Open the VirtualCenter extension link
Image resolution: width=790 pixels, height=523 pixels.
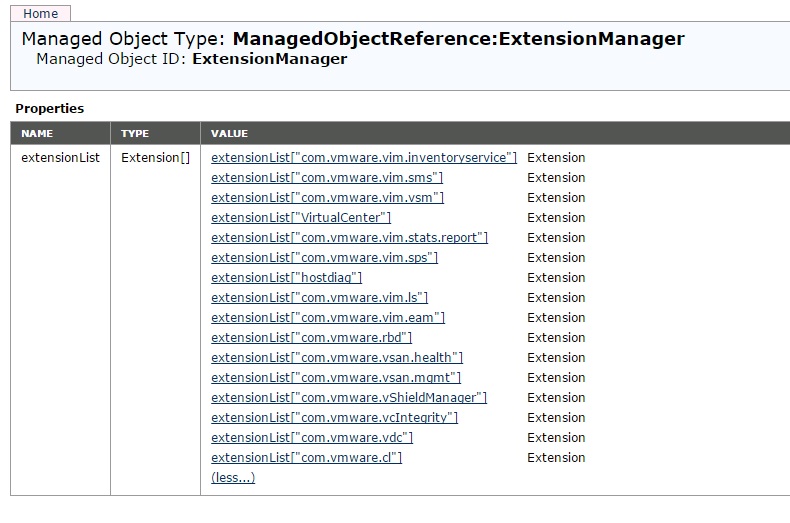click(x=301, y=218)
